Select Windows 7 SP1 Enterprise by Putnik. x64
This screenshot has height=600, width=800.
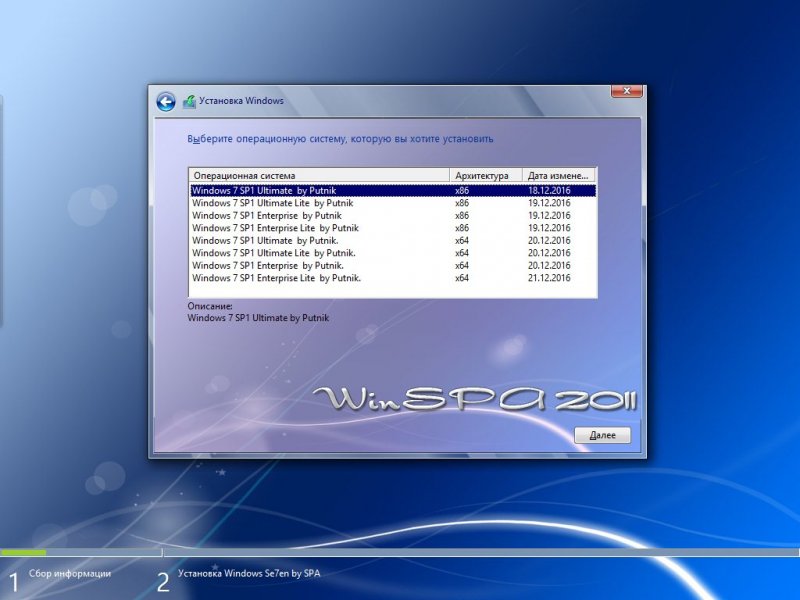click(x=393, y=265)
